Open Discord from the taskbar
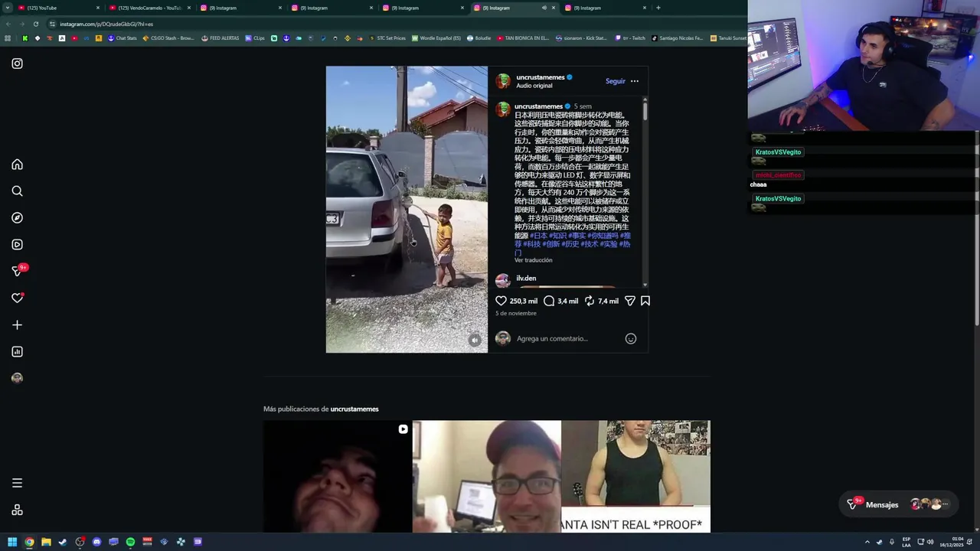The height and width of the screenshot is (551, 980). [x=96, y=542]
